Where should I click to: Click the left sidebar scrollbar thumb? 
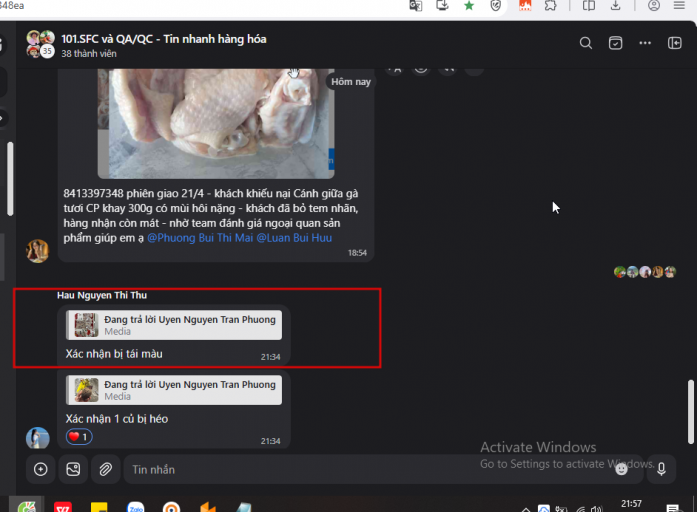tap(10, 179)
